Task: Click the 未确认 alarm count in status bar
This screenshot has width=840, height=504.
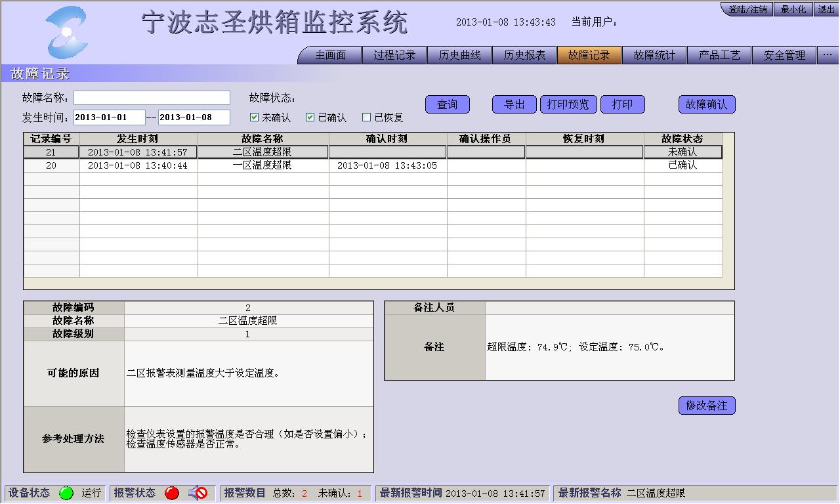Action: click(360, 493)
